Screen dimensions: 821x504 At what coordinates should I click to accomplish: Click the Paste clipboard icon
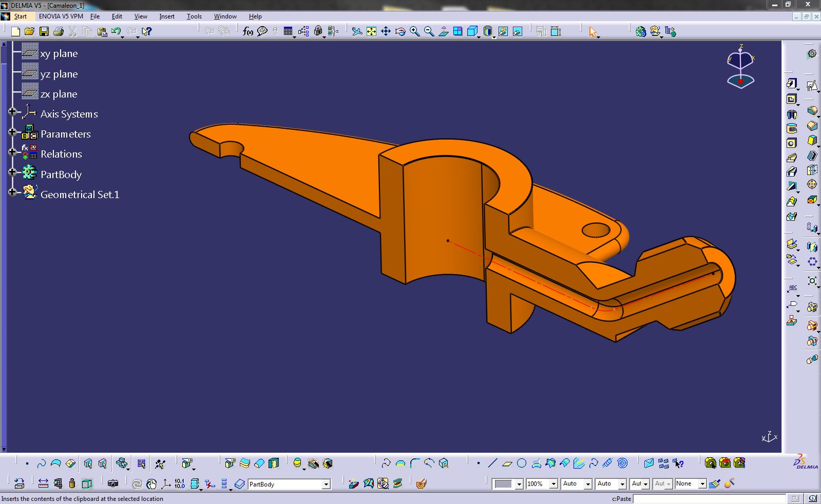coord(102,32)
